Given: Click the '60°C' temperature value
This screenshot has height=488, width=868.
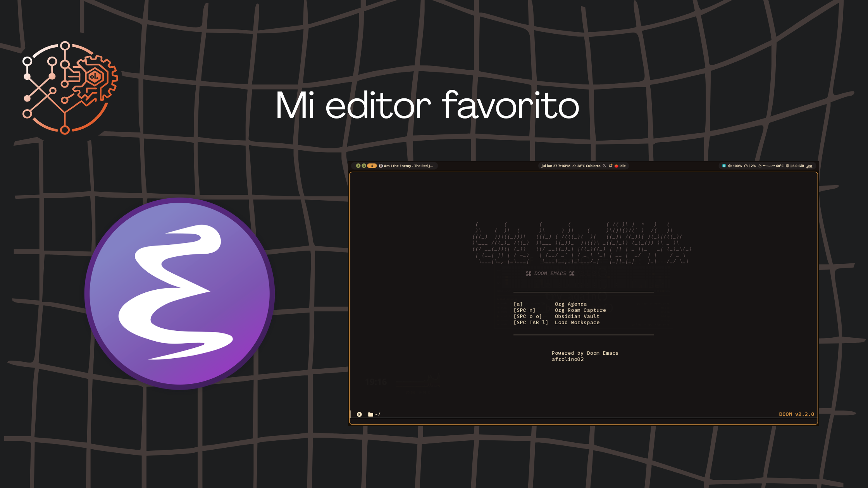Looking at the screenshot, I should pyautogui.click(x=780, y=166).
